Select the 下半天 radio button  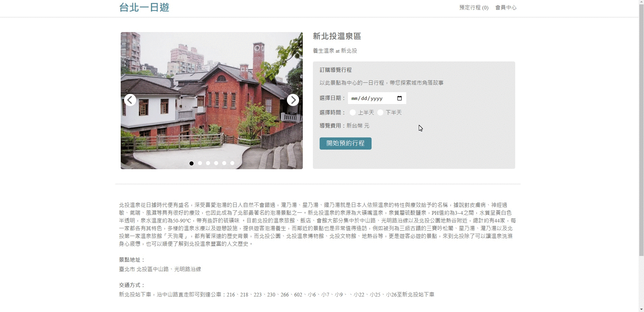click(380, 112)
